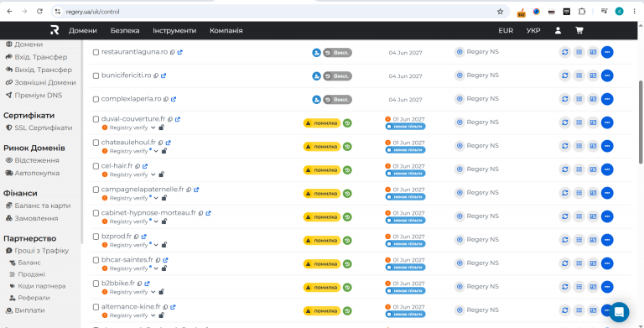
Task: Tick the checkbox for complexlaperla.ro
Action: [96, 100]
